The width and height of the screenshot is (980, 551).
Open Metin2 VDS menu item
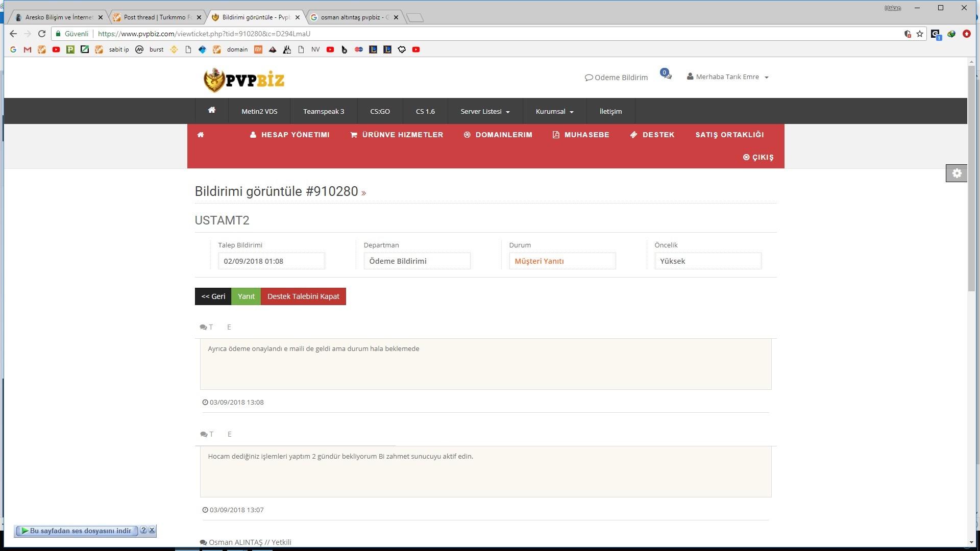tap(259, 111)
